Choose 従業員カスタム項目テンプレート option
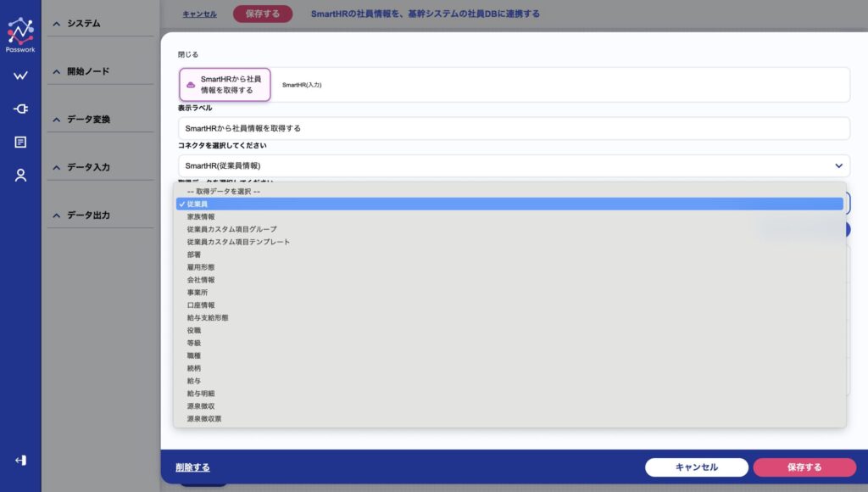This screenshot has height=492, width=868. 509,242
